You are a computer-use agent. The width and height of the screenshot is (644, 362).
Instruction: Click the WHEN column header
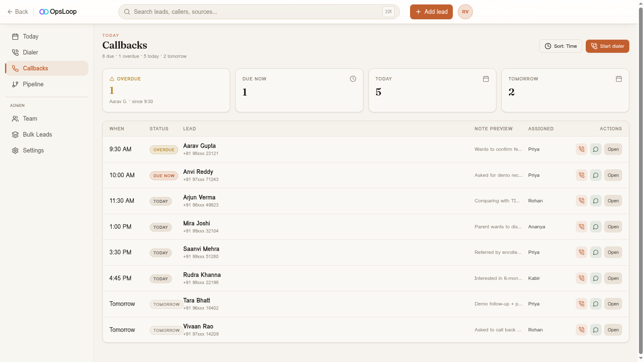[117, 129]
